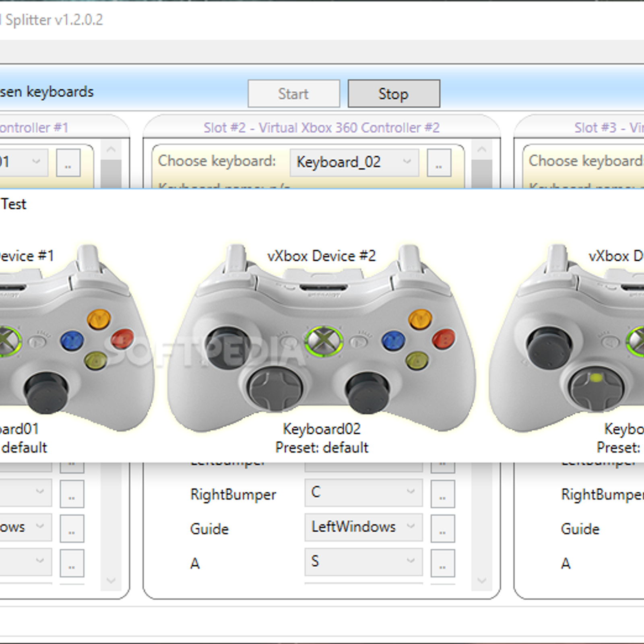Click '..' button in Slot #1 A row
This screenshot has height=644, width=644.
(72, 563)
